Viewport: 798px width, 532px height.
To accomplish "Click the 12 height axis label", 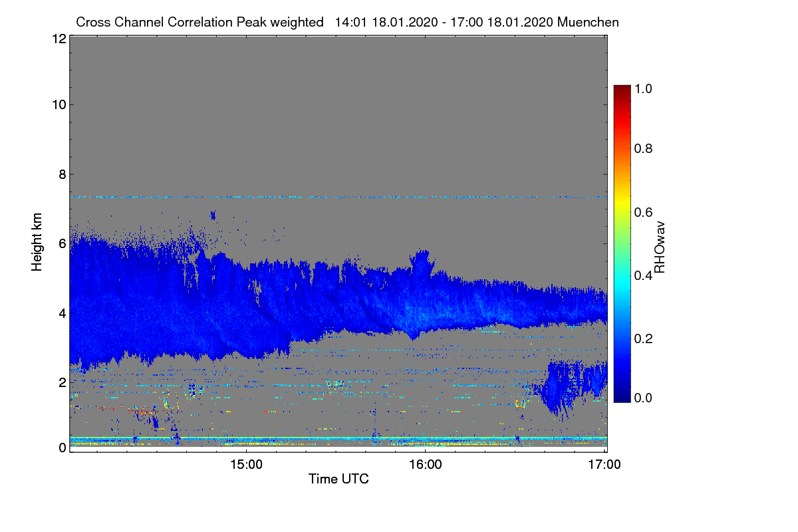I will pos(58,39).
